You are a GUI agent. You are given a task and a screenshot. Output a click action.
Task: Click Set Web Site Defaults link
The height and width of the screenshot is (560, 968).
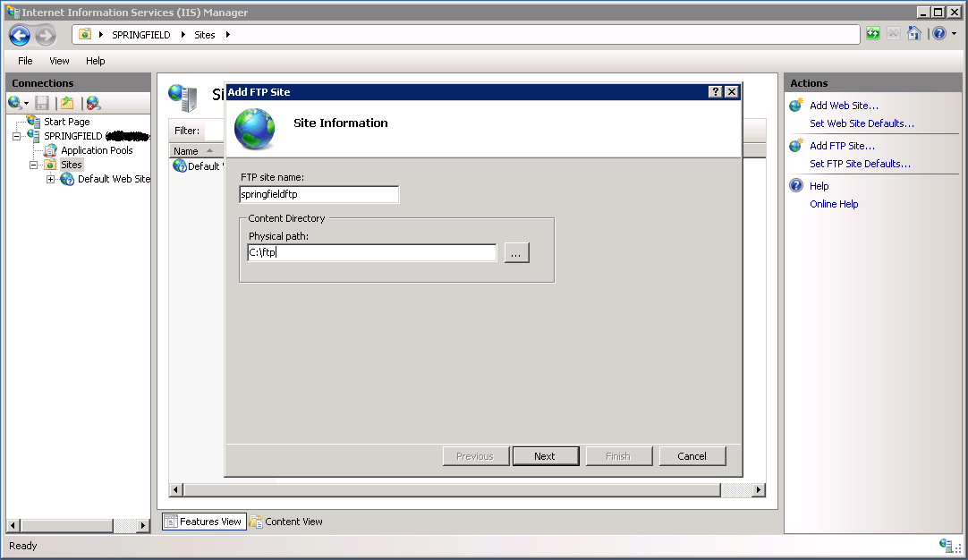pos(862,123)
